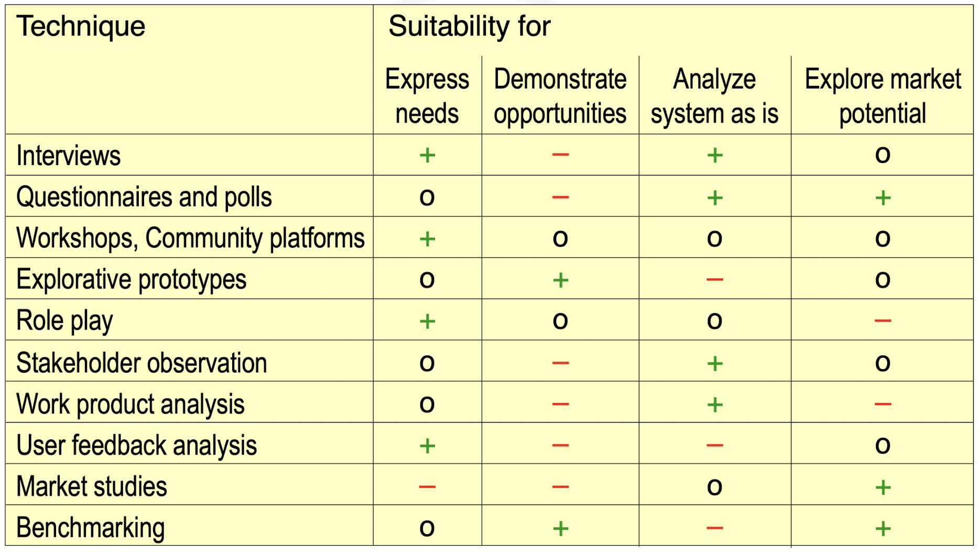The image size is (980, 552).
Task: Click green plus for Benchmarking Explore market potential
Action: pos(883,528)
